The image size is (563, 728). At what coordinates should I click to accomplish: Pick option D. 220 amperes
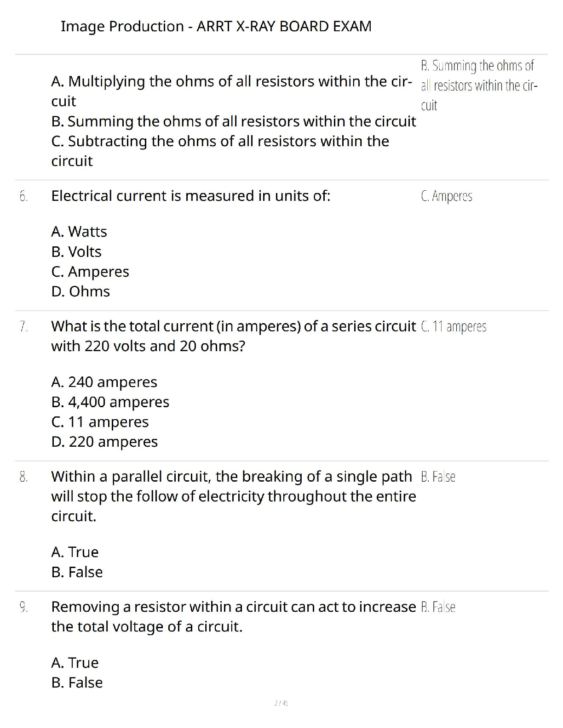pyautogui.click(x=104, y=442)
